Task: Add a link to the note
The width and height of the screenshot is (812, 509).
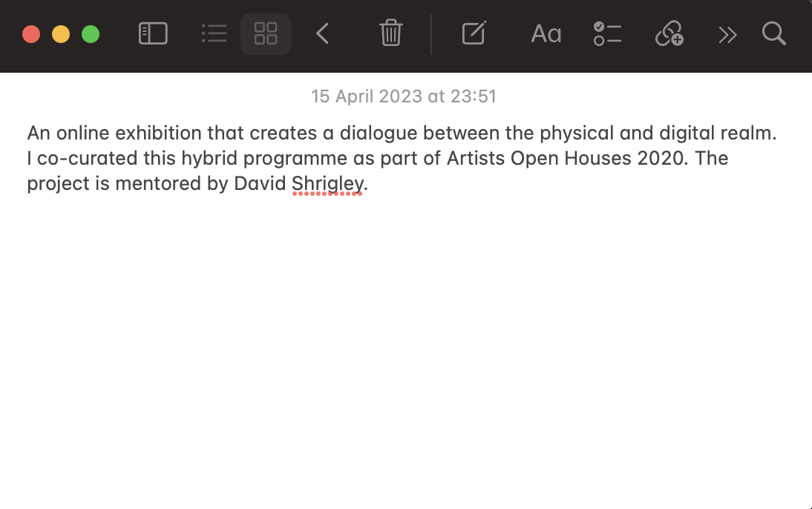Action: (669, 33)
